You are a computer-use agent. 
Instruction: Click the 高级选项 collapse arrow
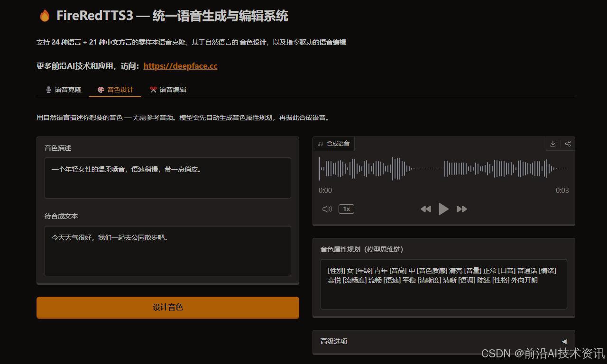pos(564,341)
